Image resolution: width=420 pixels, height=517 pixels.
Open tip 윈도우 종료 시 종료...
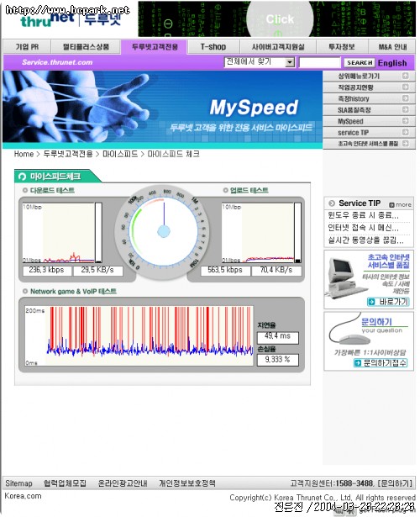pyautogui.click(x=364, y=215)
